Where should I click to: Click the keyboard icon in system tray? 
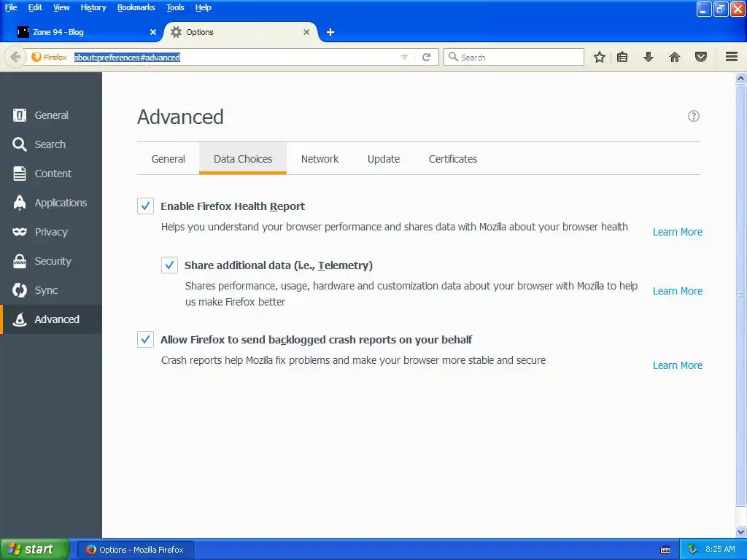click(665, 550)
